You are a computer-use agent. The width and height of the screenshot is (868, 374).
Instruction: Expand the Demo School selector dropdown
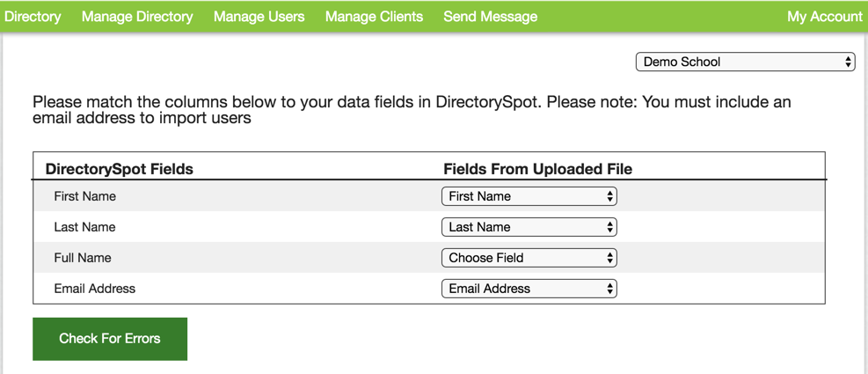coord(744,62)
